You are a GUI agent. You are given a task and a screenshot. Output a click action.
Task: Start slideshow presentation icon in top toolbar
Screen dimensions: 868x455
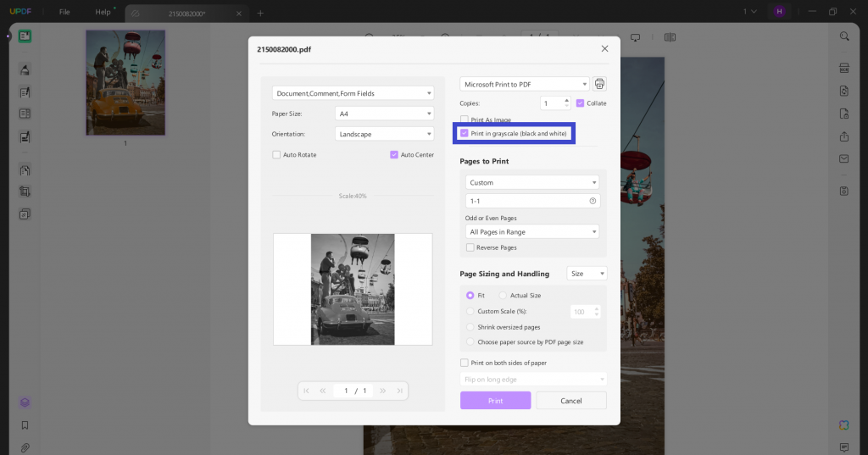(636, 37)
